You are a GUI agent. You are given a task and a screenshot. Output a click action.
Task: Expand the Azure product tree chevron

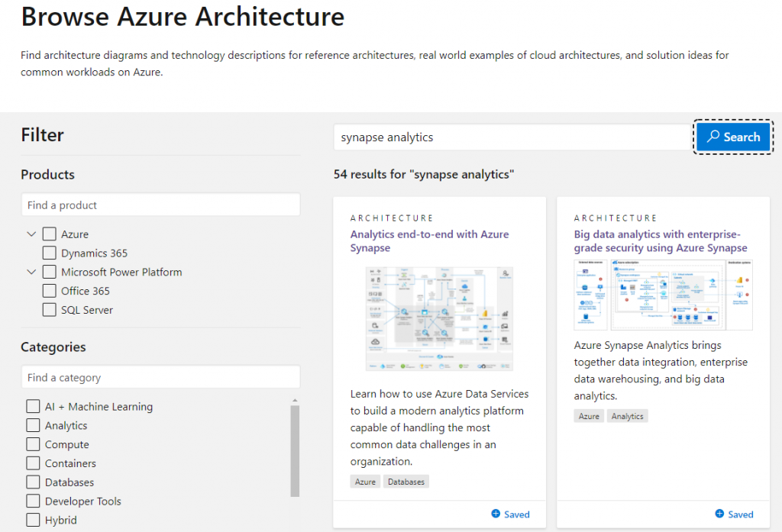31,234
